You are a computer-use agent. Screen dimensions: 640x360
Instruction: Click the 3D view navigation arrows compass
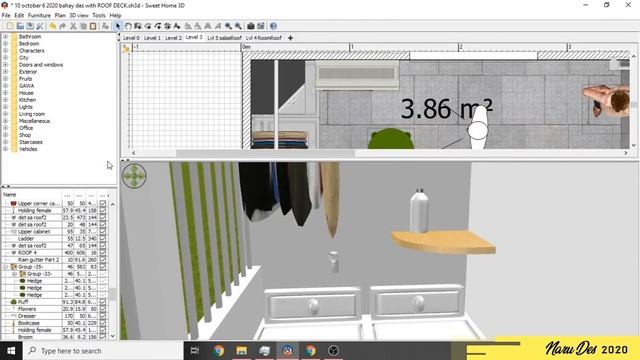click(x=134, y=176)
